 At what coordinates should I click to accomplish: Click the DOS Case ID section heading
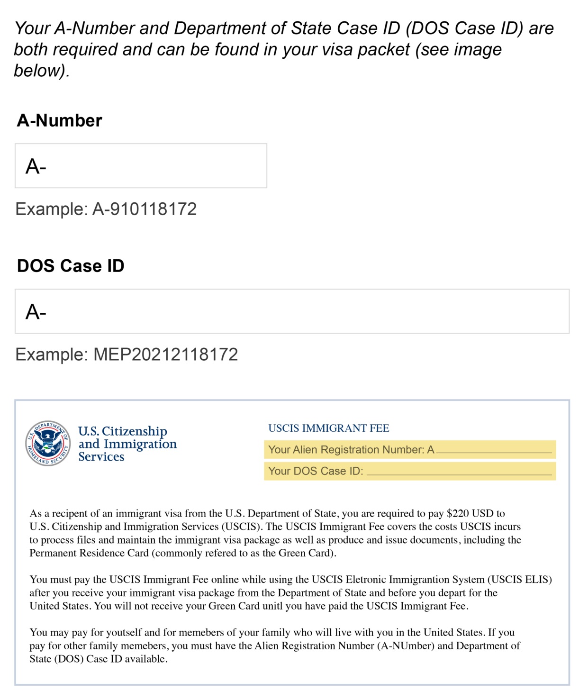click(x=70, y=265)
